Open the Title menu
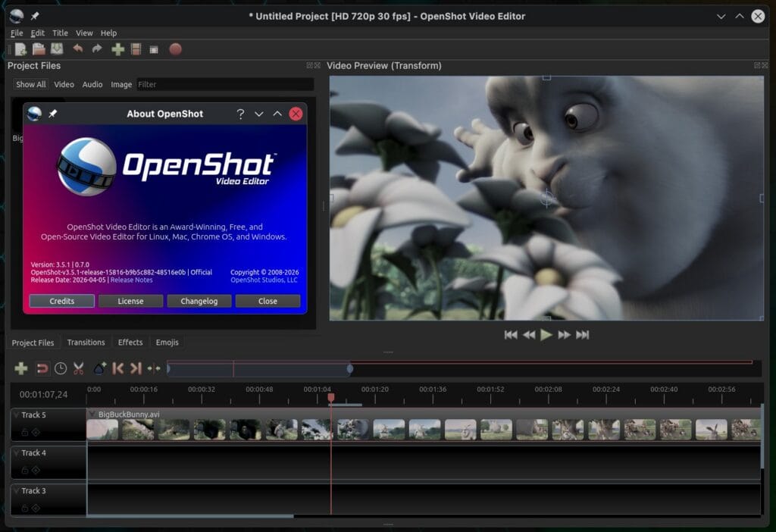This screenshot has width=776, height=532. (x=60, y=33)
